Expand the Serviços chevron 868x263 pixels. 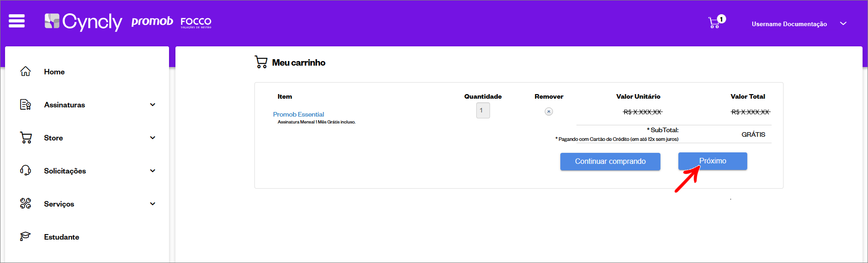point(152,204)
